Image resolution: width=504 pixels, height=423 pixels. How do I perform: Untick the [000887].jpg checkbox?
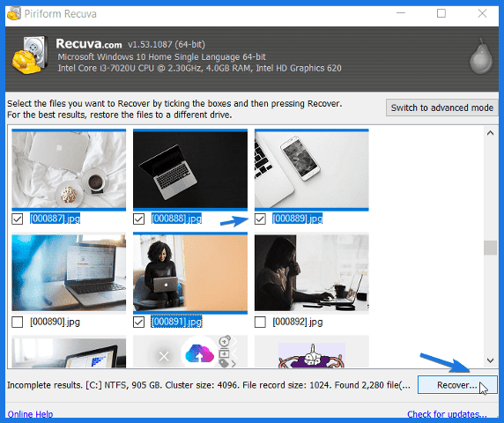[x=18, y=219]
